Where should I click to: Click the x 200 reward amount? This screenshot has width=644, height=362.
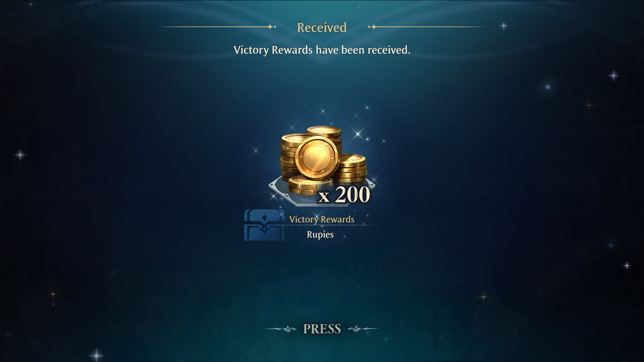(x=344, y=194)
